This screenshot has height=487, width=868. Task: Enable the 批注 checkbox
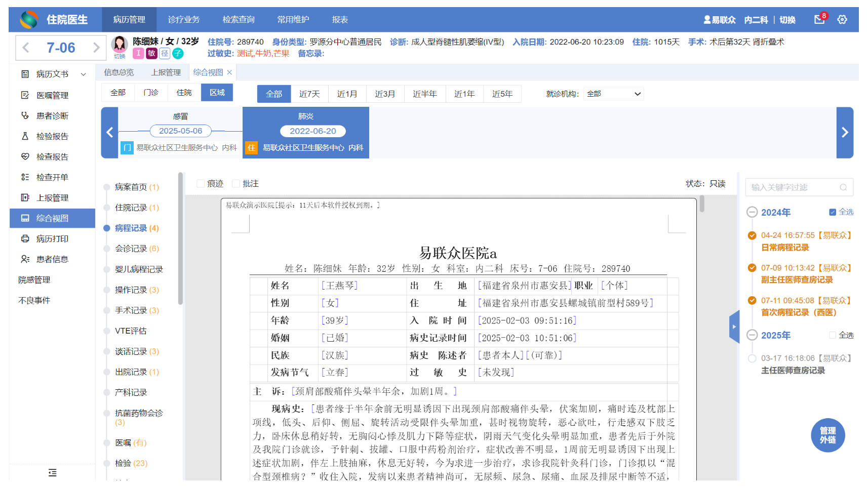coord(236,184)
